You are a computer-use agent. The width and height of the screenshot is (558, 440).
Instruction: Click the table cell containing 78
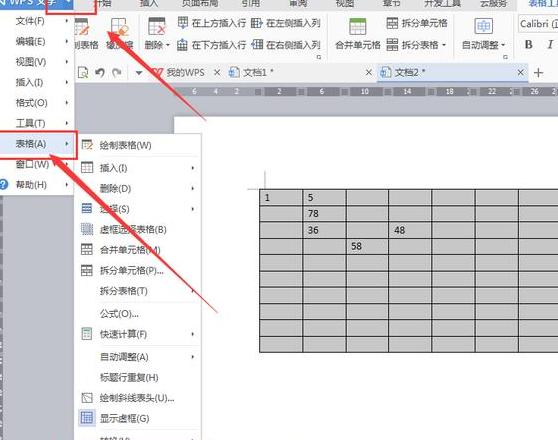click(324, 214)
